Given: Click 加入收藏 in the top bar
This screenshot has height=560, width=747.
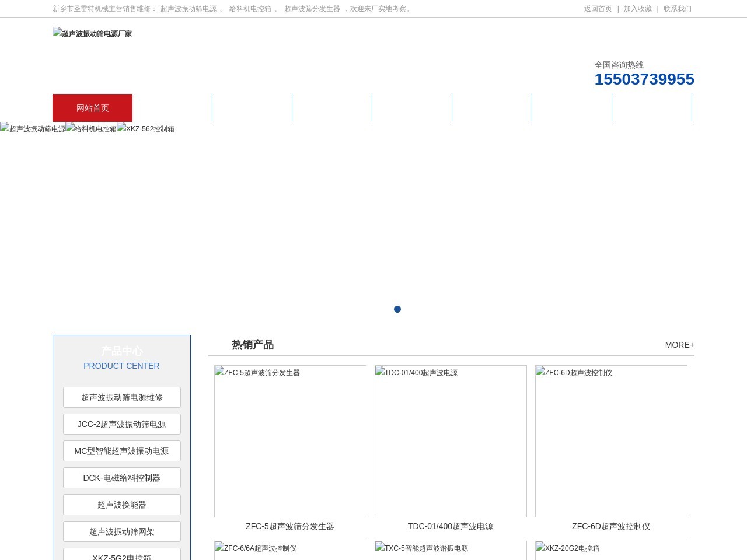Looking at the screenshot, I should 637,9.
